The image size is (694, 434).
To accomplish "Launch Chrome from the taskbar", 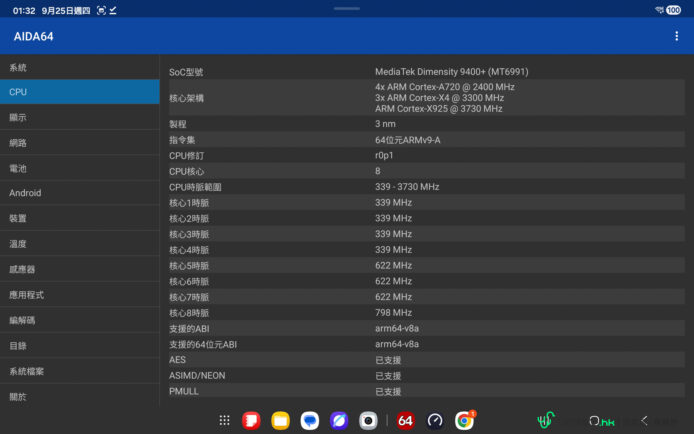I will (x=464, y=420).
